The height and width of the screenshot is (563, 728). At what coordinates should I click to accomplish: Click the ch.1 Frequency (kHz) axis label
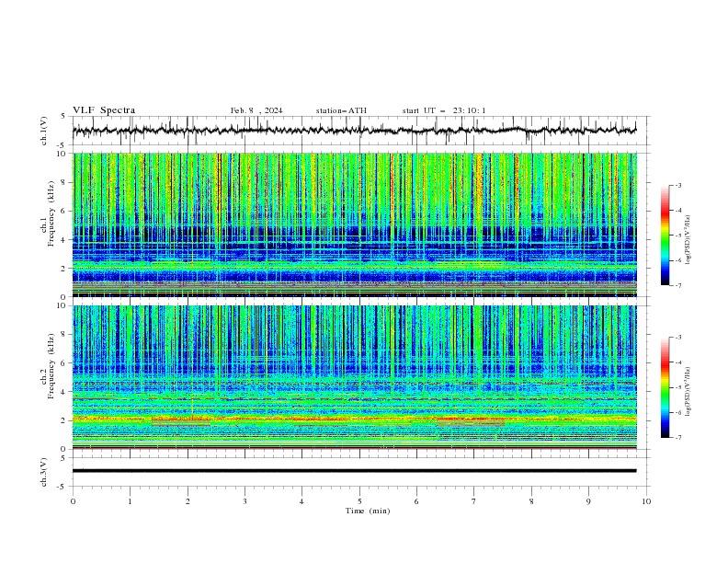pyautogui.click(x=48, y=213)
